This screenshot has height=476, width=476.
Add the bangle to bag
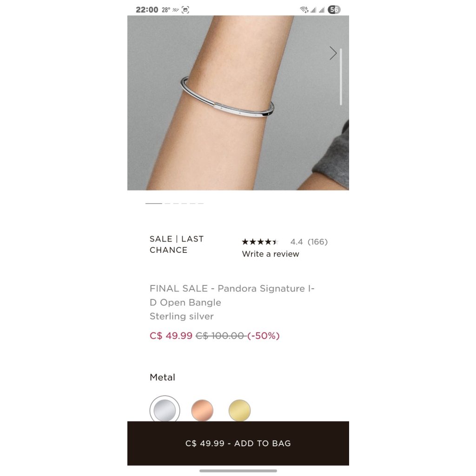[x=238, y=443]
